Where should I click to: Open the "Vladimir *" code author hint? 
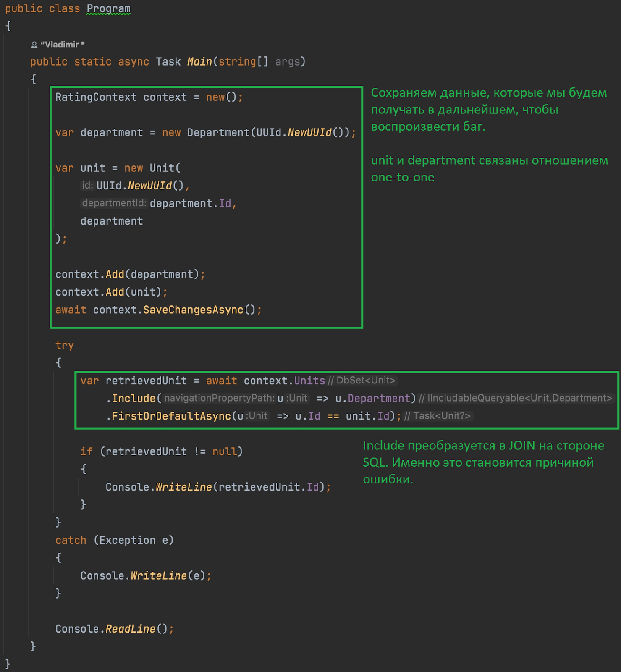coord(63,45)
